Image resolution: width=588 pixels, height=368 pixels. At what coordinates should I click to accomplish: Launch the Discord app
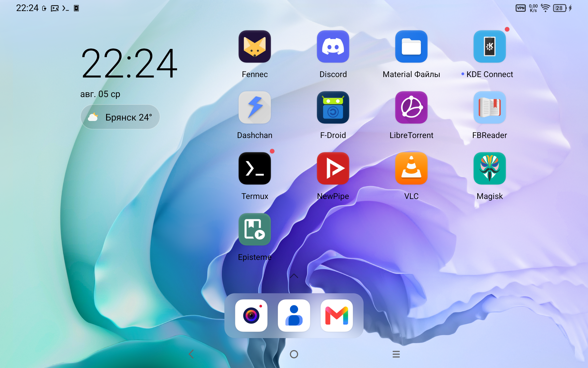[x=333, y=46]
